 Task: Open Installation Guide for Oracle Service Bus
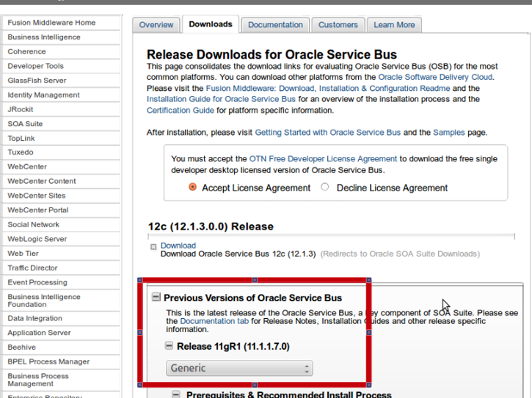click(x=221, y=99)
